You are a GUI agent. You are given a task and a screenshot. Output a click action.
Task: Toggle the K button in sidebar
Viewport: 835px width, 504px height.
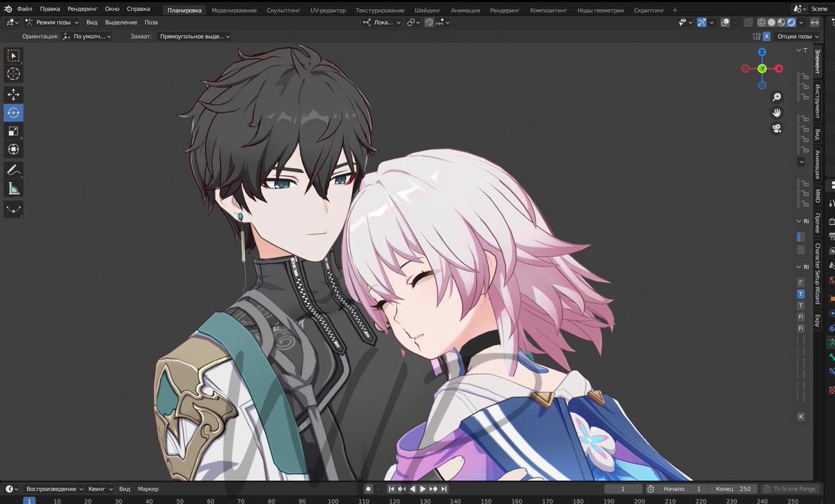tap(801, 416)
